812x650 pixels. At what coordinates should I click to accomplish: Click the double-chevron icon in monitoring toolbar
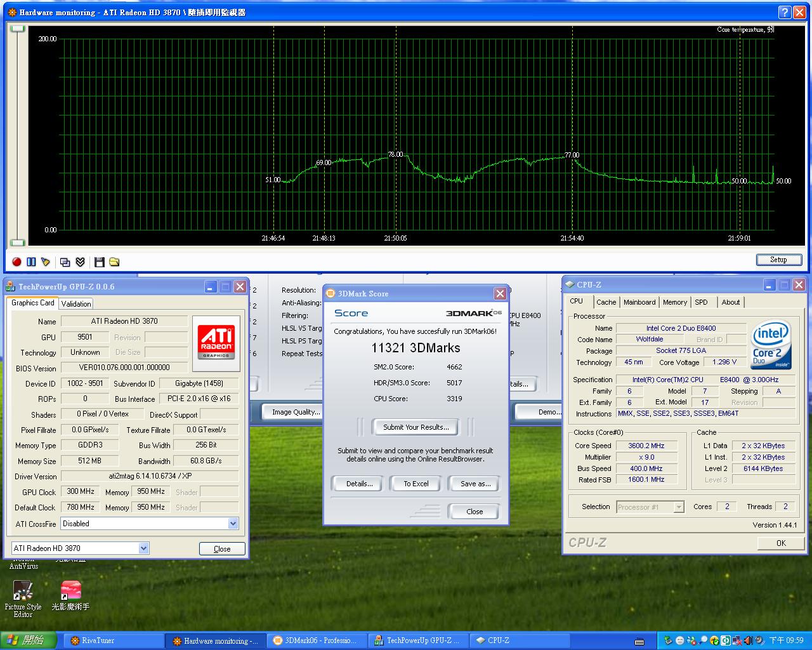(80, 262)
